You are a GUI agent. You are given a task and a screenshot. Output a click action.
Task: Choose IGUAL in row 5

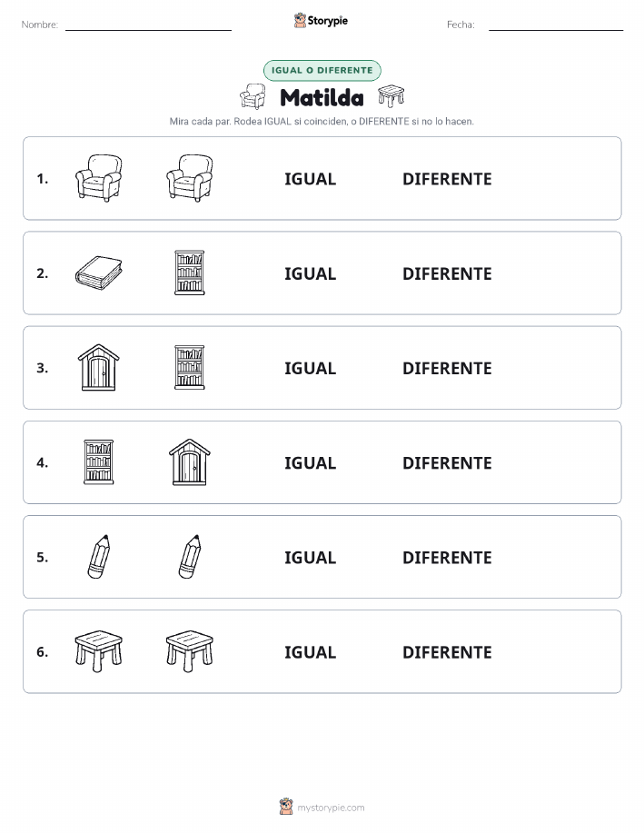(311, 557)
